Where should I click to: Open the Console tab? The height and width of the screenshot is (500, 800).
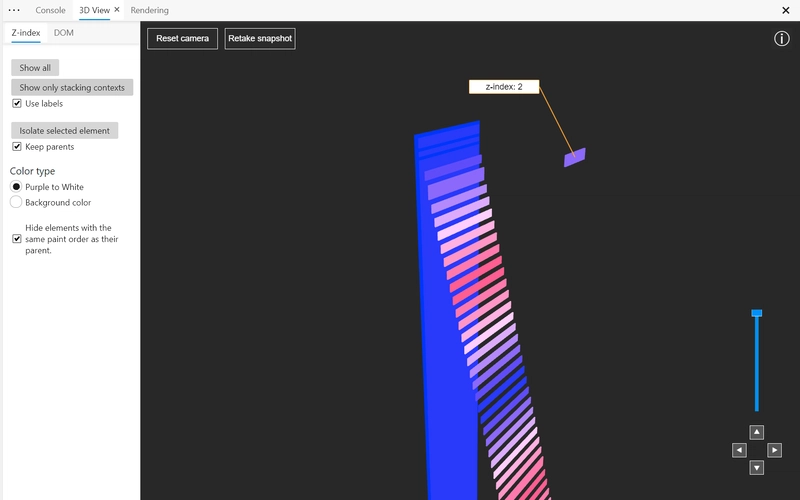click(50, 10)
